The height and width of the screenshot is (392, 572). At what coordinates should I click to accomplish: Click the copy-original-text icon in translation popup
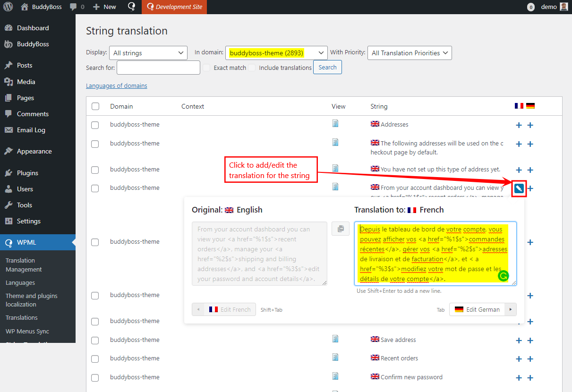click(341, 229)
